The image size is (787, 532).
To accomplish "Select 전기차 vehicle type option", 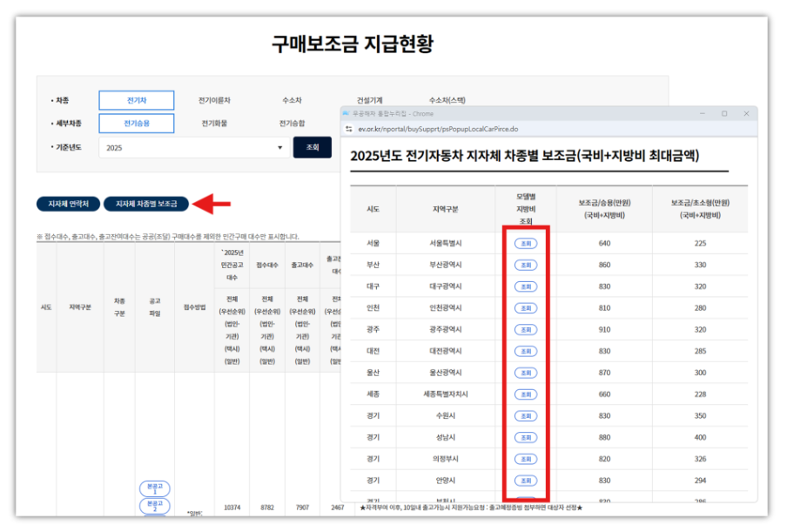I will pyautogui.click(x=136, y=100).
